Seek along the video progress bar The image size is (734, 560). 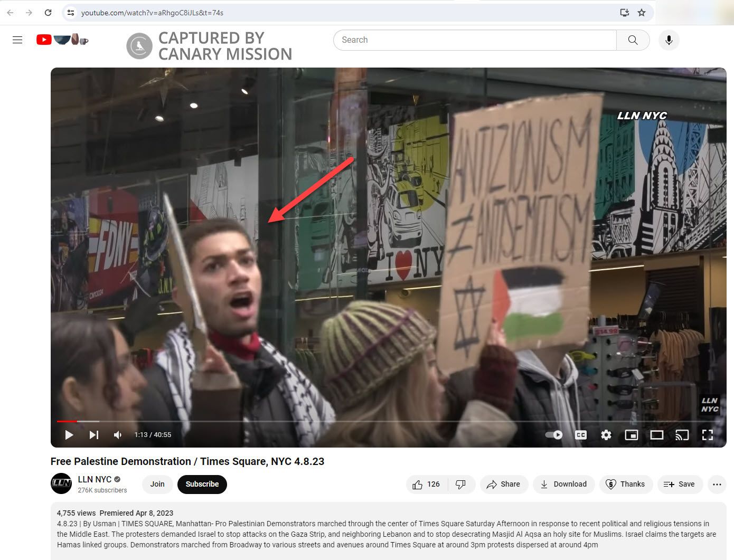(x=388, y=421)
